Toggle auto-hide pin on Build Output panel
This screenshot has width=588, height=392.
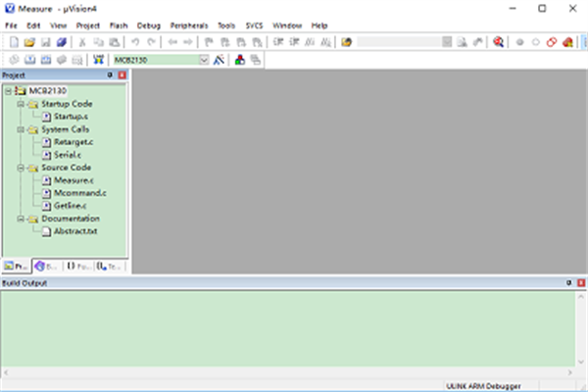point(568,283)
